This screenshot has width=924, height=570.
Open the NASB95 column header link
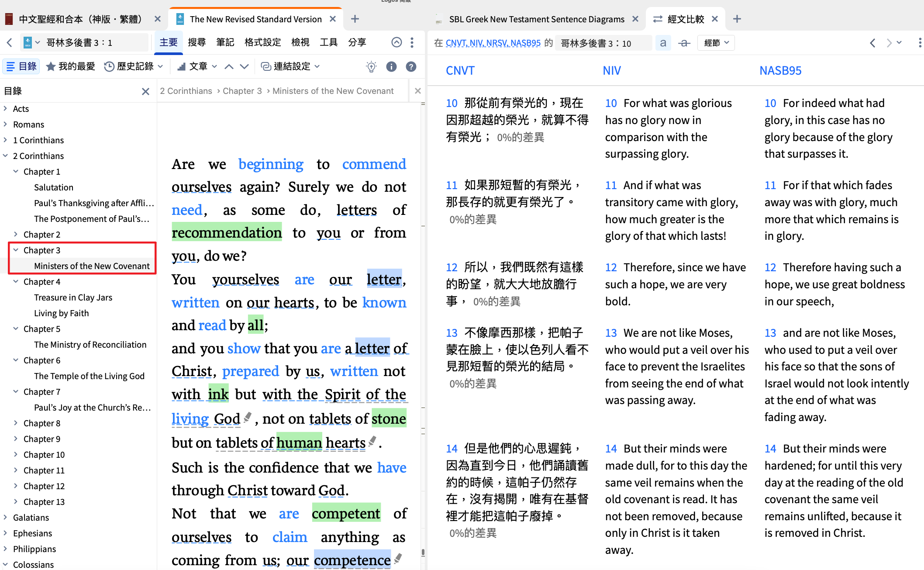point(780,70)
